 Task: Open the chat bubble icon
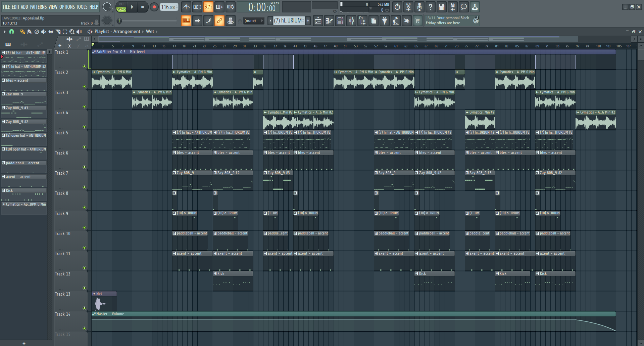(x=464, y=7)
